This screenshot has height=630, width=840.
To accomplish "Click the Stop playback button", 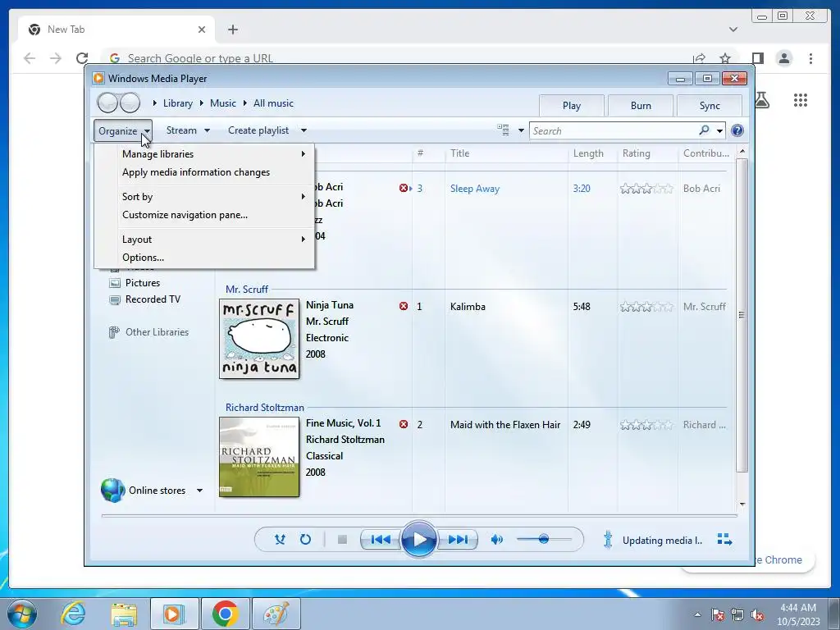I will 342,540.
